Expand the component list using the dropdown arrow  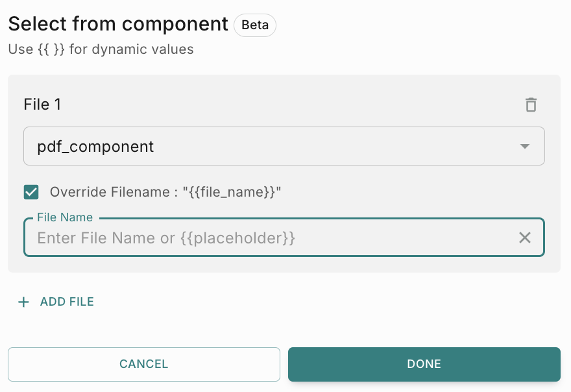pos(525,147)
